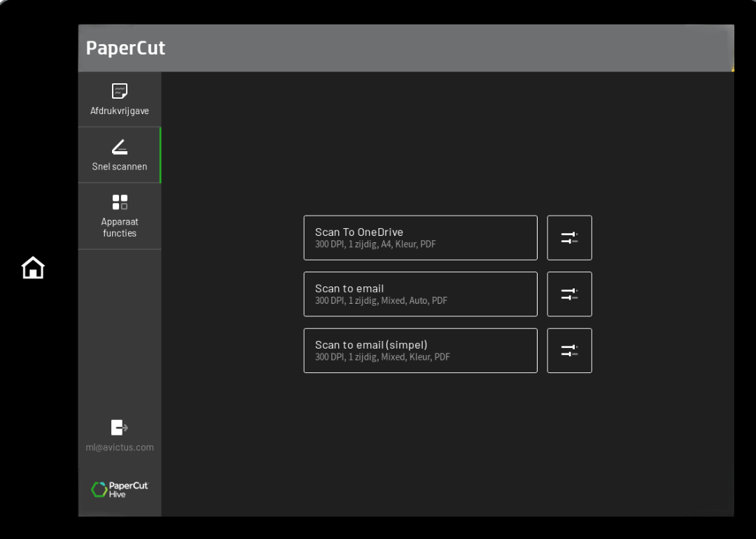Open the adjustment sliders icon beside Scan To OneDrive

coord(569,237)
